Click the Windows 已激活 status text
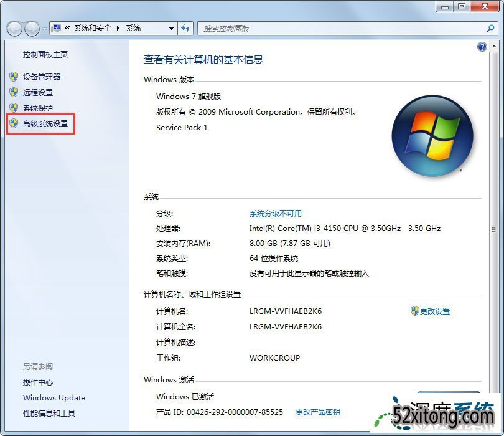The height and width of the screenshot is (436, 504). click(185, 396)
